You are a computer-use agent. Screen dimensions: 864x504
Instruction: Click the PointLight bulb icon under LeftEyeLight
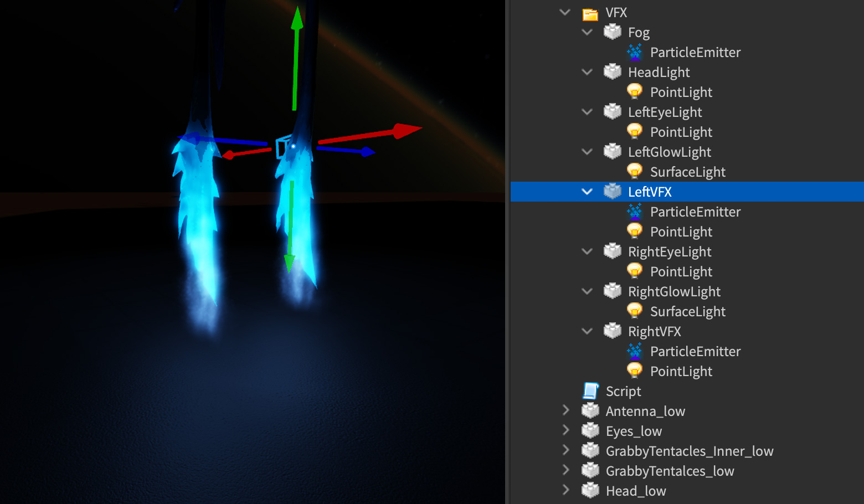(635, 131)
